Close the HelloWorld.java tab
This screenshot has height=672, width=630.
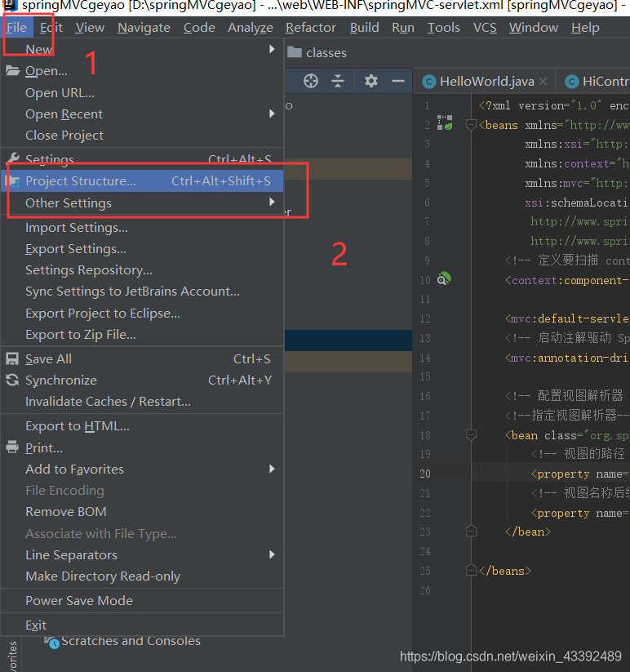click(543, 82)
